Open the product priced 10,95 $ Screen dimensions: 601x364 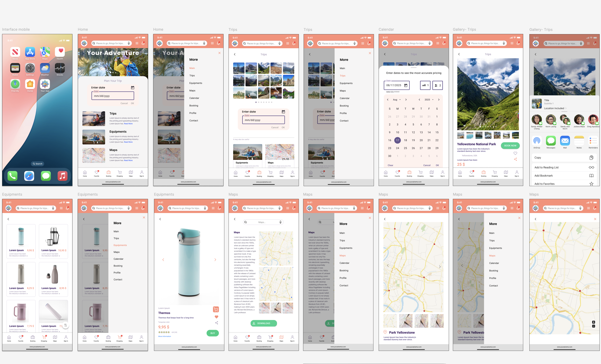click(53, 241)
